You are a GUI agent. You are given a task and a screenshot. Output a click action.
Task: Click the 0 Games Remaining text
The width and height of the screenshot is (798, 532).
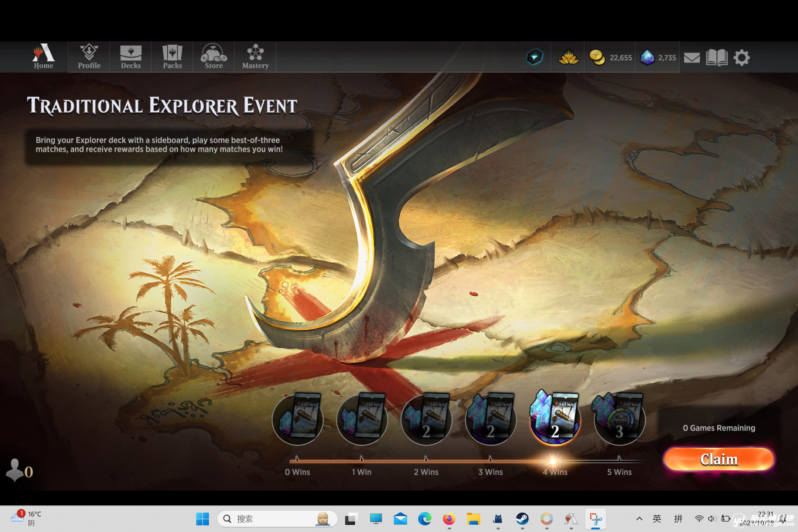(x=719, y=428)
